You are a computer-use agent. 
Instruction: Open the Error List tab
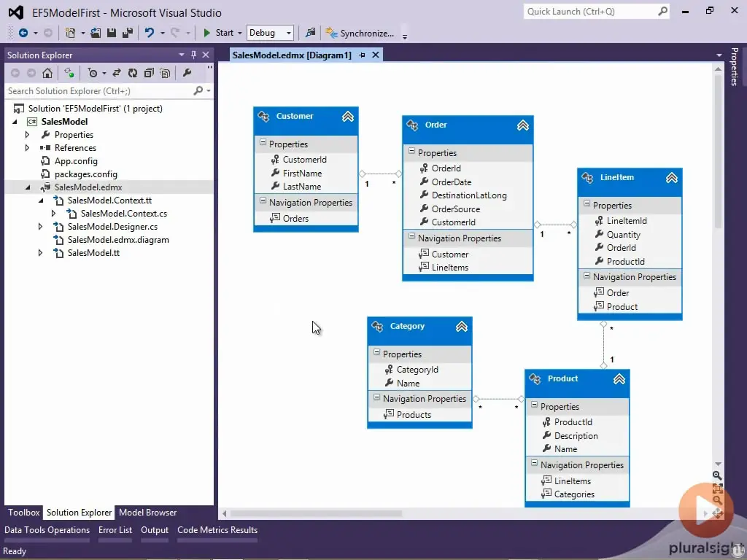pos(115,530)
